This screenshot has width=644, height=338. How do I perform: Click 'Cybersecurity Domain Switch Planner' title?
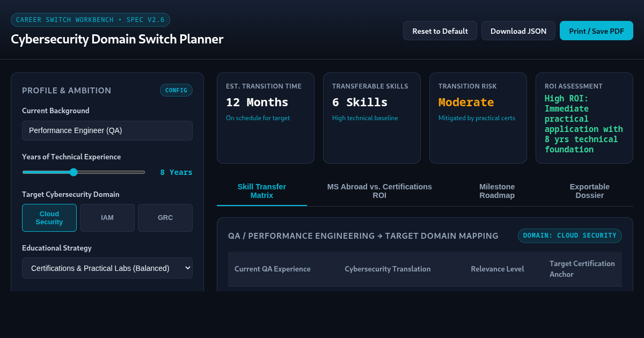point(117,39)
